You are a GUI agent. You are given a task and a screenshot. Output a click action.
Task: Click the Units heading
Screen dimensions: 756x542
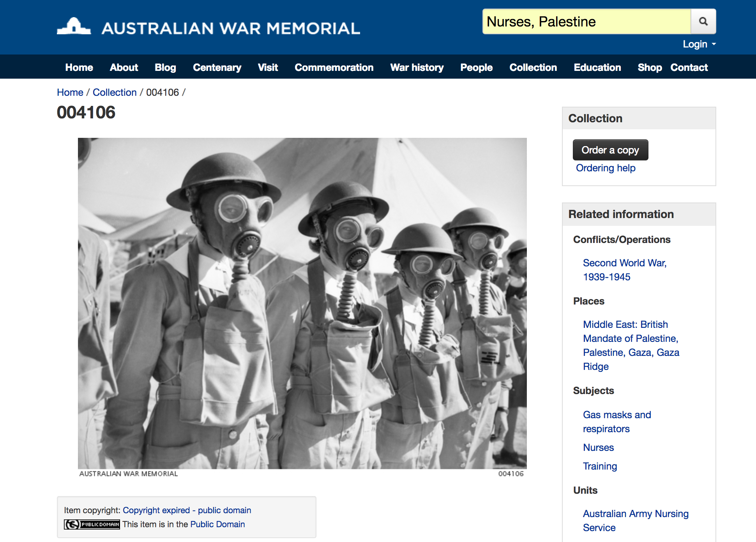585,490
